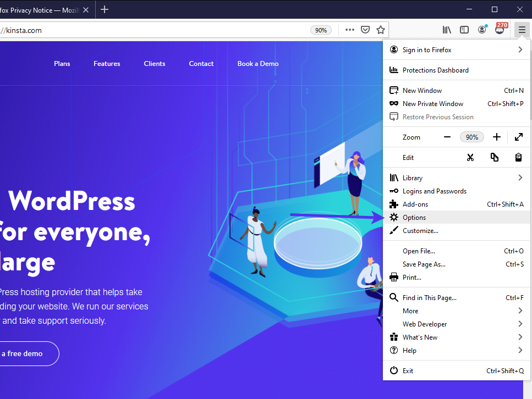Open the Library toolbar icon
Image resolution: width=532 pixels, height=399 pixels.
point(446,30)
